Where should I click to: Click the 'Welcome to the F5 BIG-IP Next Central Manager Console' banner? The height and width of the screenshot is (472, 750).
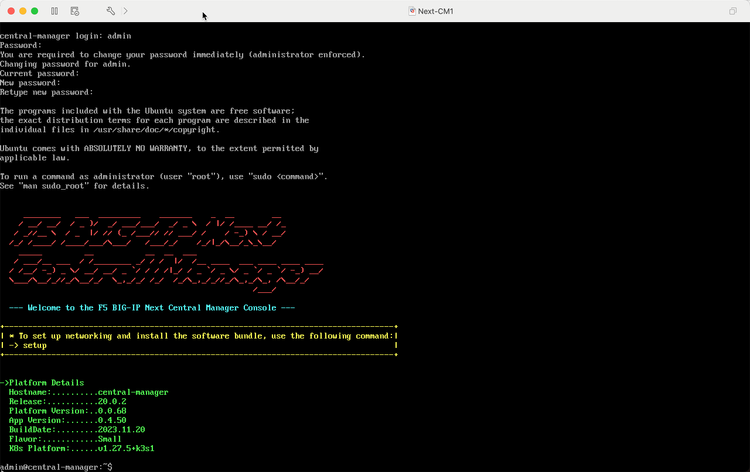[x=152, y=307]
